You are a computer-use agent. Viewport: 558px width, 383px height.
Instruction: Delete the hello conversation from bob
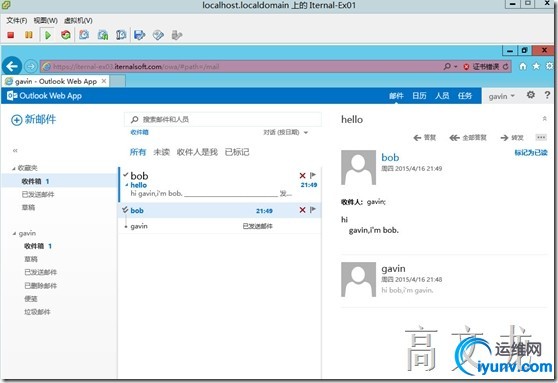(x=302, y=175)
